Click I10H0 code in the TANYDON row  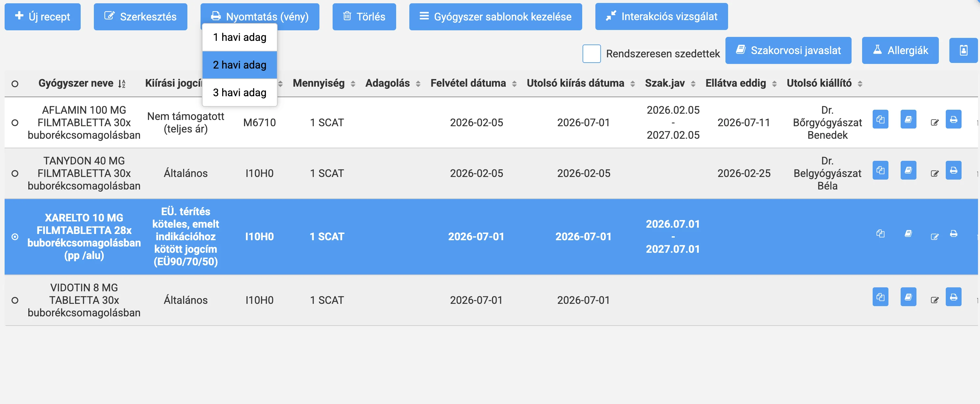(x=259, y=174)
